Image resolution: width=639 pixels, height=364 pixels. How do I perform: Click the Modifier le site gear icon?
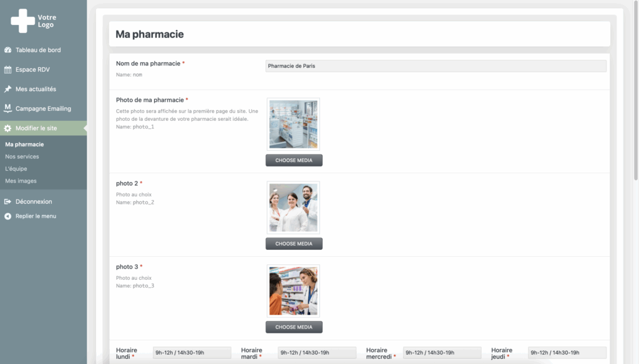click(x=7, y=128)
